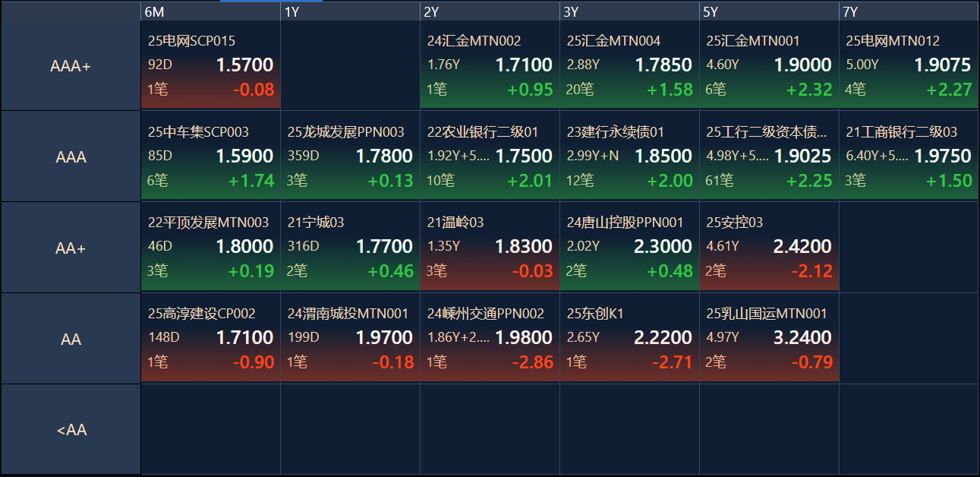Screen dimensions: 980x477
Task: Click the +1.74 change value
Action: 251,181
